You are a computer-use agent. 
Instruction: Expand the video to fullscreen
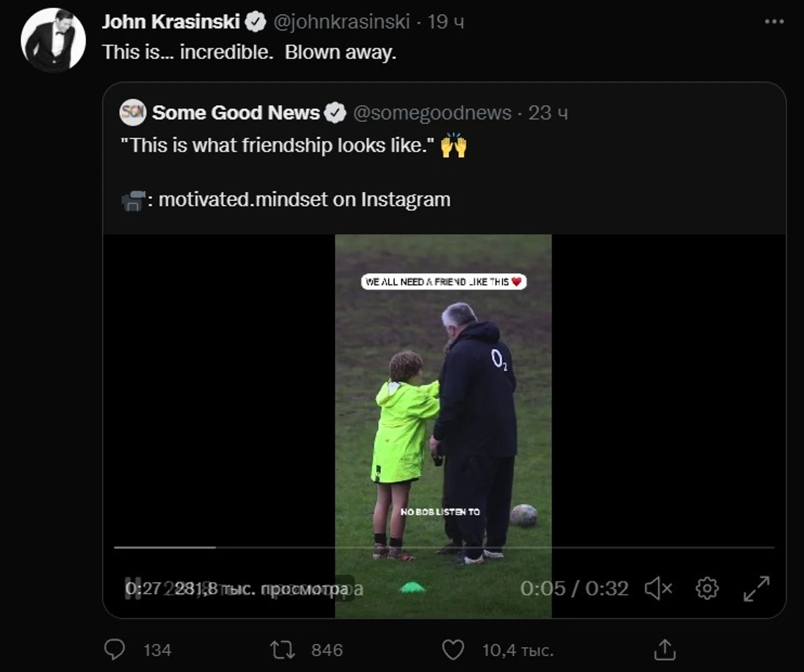click(x=757, y=588)
